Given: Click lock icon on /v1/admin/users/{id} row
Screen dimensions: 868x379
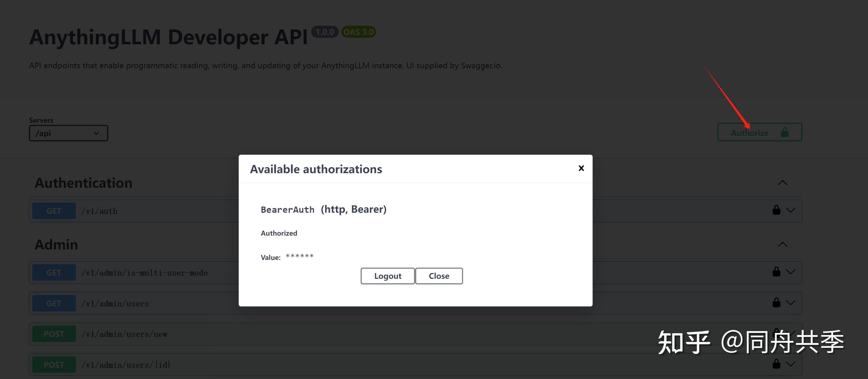Looking at the screenshot, I should 776,364.
